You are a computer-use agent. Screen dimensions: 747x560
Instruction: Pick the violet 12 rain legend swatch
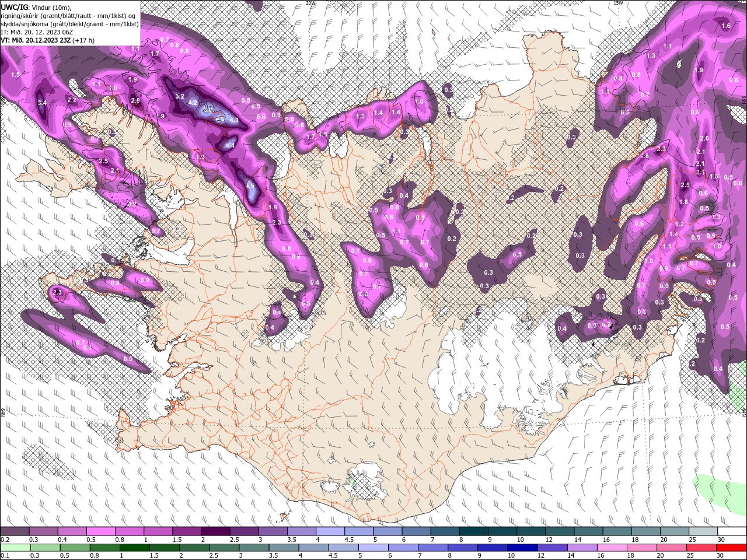pos(553,548)
